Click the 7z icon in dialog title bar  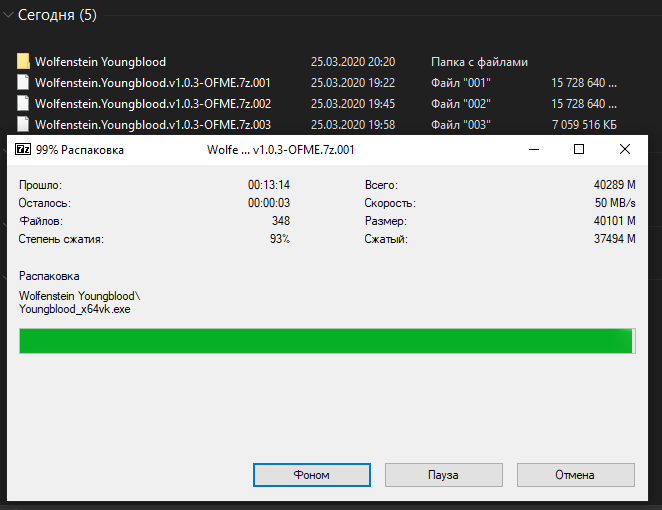pyautogui.click(x=23, y=149)
